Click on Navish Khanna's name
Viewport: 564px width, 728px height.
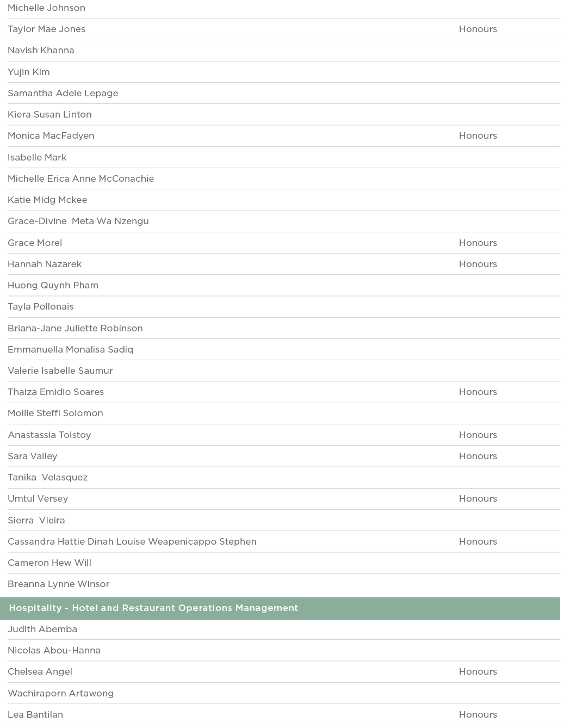41,51
